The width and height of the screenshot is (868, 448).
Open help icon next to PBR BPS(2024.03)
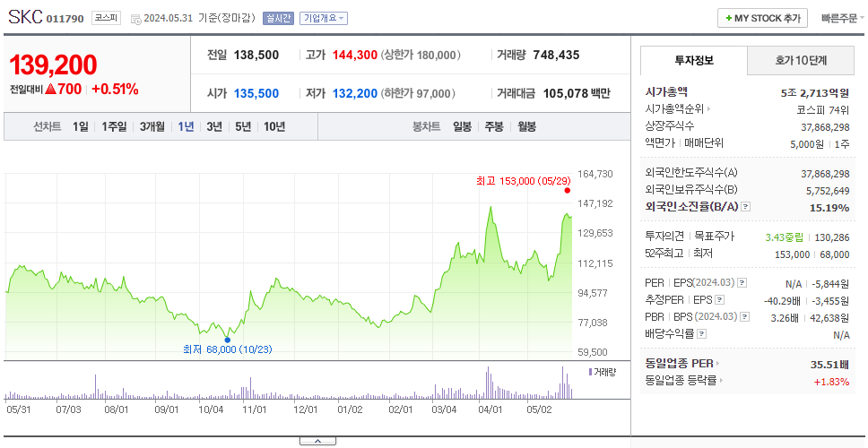pos(746,317)
